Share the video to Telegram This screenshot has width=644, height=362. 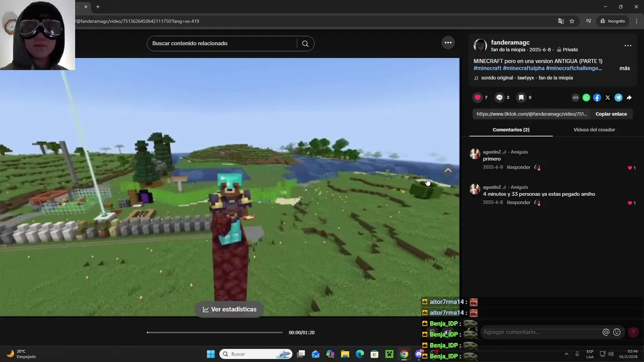tap(618, 98)
